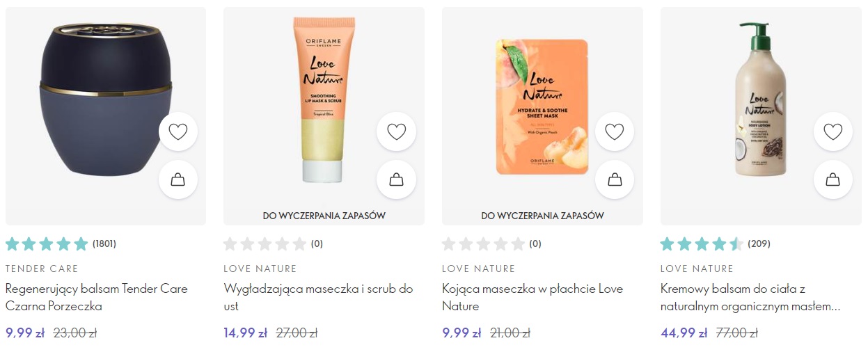Screen dimensions: 868x352
Task: Open 'Wygładzająca maseczka i scrub do ust'
Action: coord(318,297)
